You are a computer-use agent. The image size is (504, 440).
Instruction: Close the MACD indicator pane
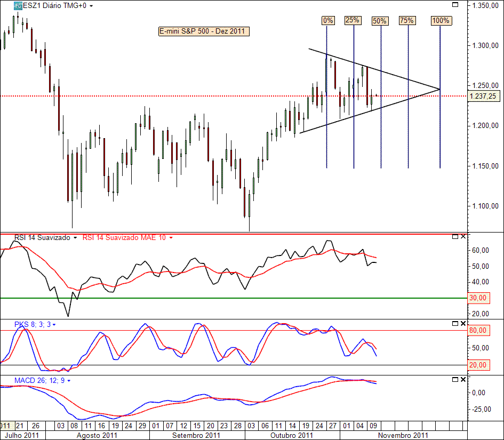pyautogui.click(x=463, y=380)
